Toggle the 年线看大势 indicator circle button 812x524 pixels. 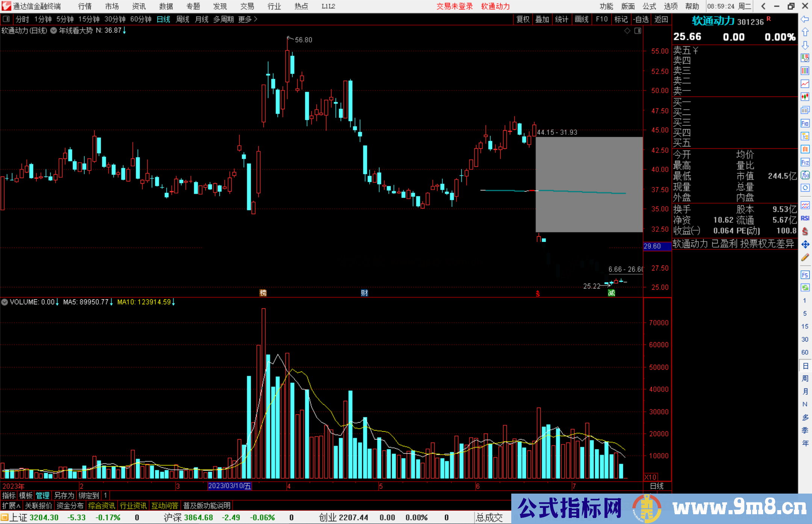[54, 30]
